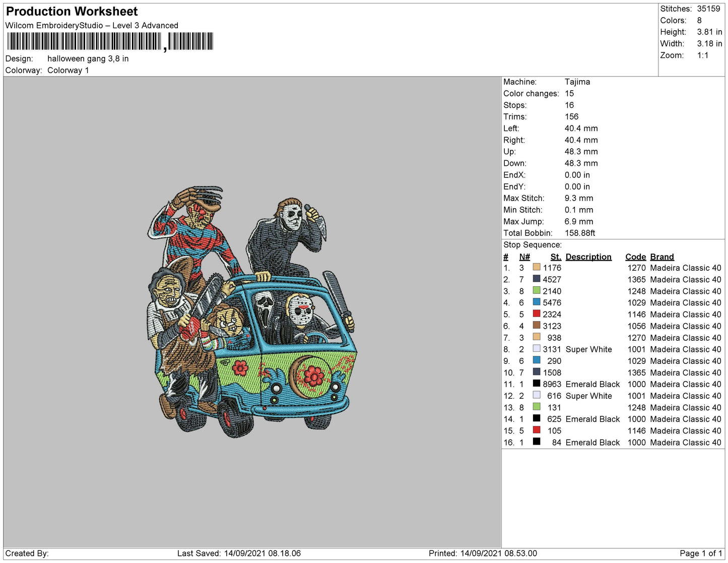Select stitch count "1176" in stop row 1
Image resolution: width=728 pixels, height=563 pixels.
pyautogui.click(x=552, y=268)
